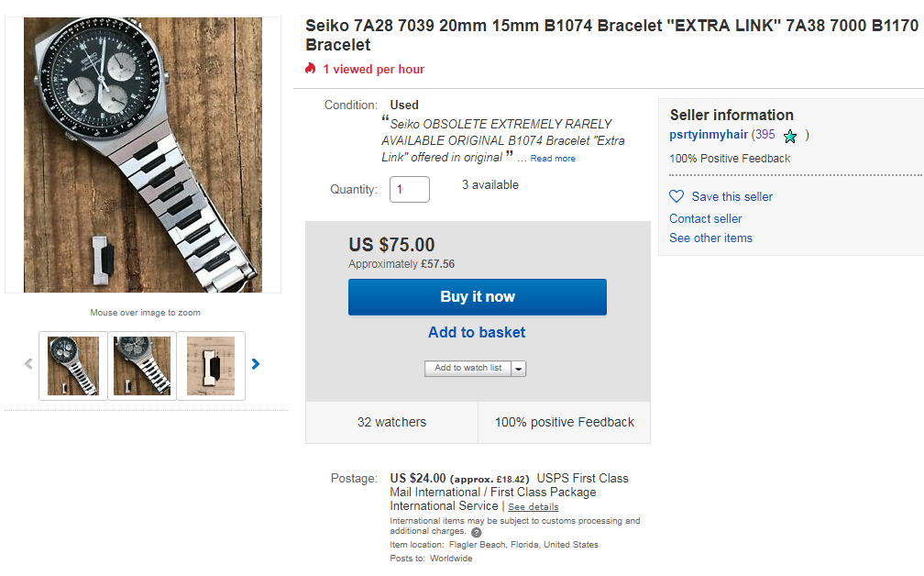Click the red flame viewed-per-hour icon
This screenshot has height=576, width=924.
click(310, 69)
